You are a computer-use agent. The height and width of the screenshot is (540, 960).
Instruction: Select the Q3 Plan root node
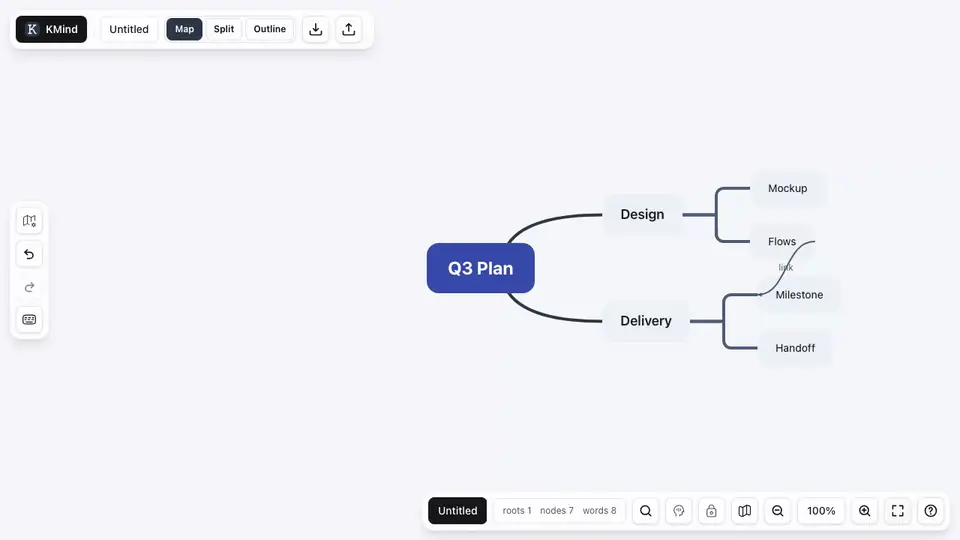click(481, 268)
